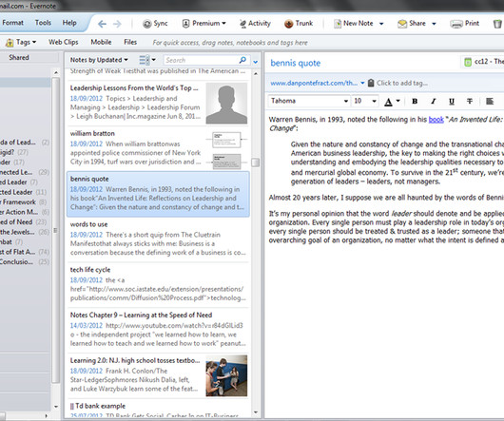Open font color dropdown arrow
The image size is (504, 421).
(x=397, y=101)
